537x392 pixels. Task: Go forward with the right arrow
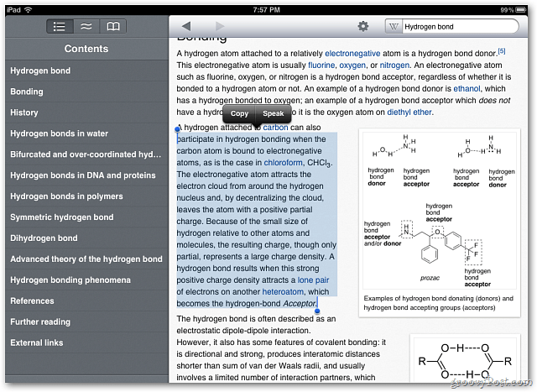point(220,26)
